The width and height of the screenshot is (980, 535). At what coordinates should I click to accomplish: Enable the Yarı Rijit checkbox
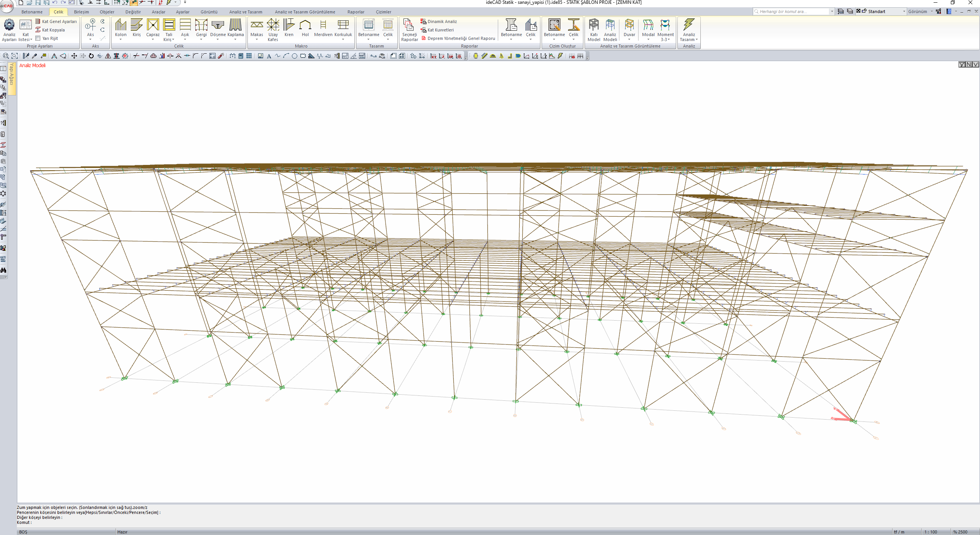38,38
